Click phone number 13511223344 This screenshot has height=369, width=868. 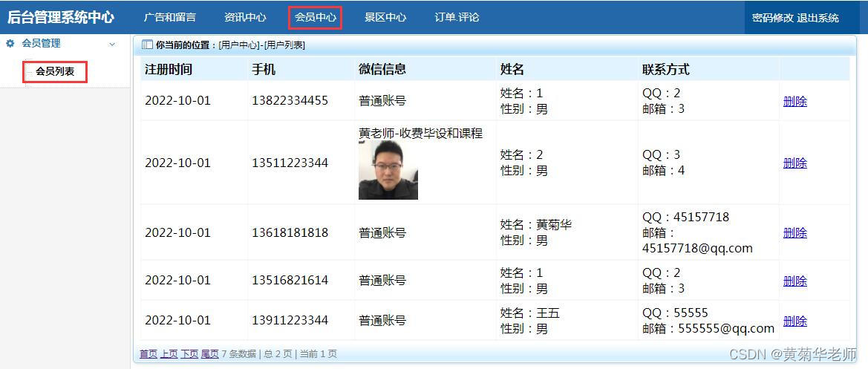tap(290, 163)
